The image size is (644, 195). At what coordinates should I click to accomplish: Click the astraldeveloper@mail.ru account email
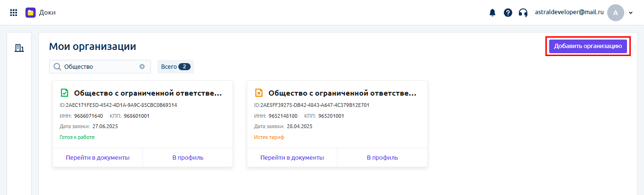click(x=569, y=13)
